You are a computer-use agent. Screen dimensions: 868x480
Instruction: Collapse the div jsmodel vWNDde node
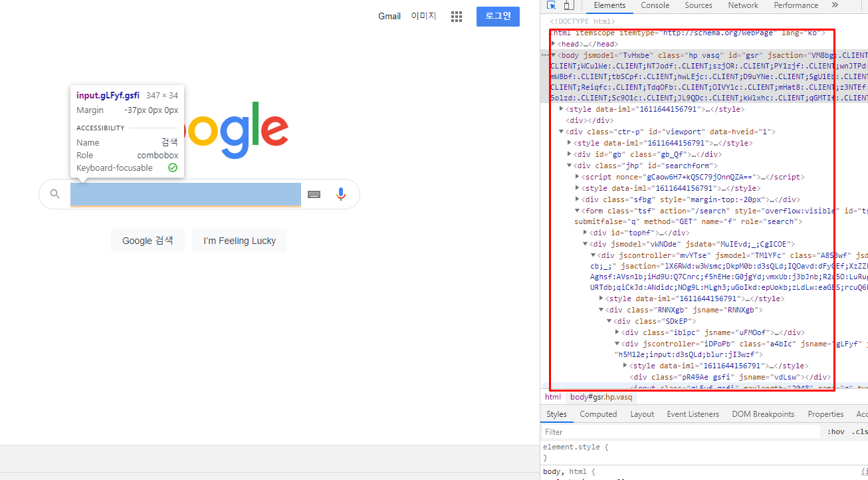pos(586,244)
